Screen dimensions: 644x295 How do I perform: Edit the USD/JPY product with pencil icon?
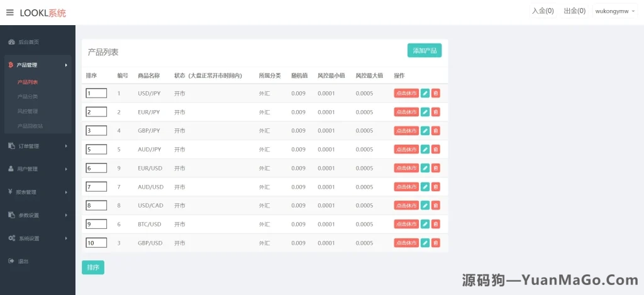click(425, 93)
